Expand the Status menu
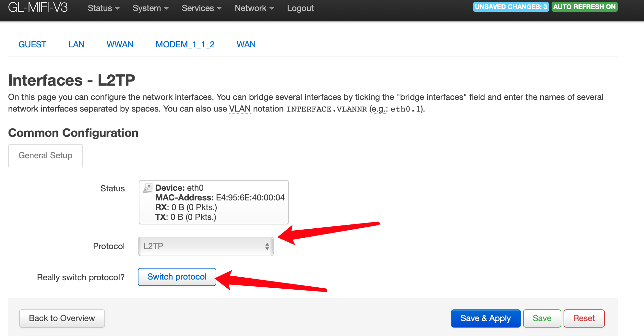The image size is (644, 336). coord(103,8)
